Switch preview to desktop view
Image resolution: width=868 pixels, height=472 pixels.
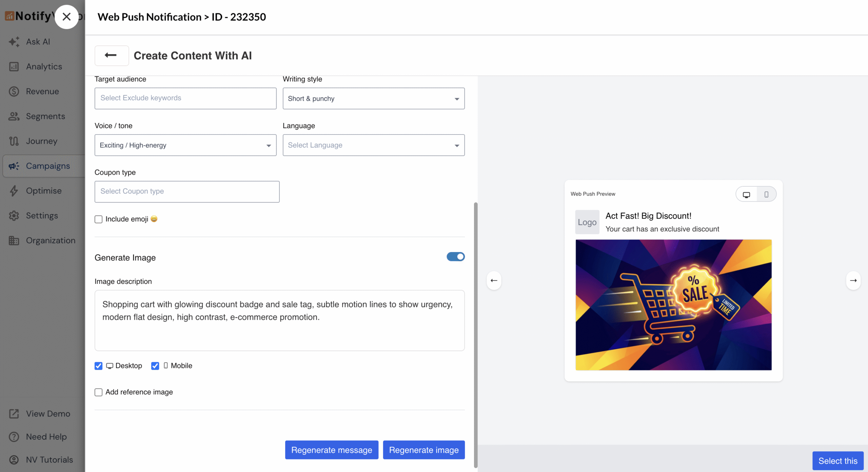tap(747, 194)
